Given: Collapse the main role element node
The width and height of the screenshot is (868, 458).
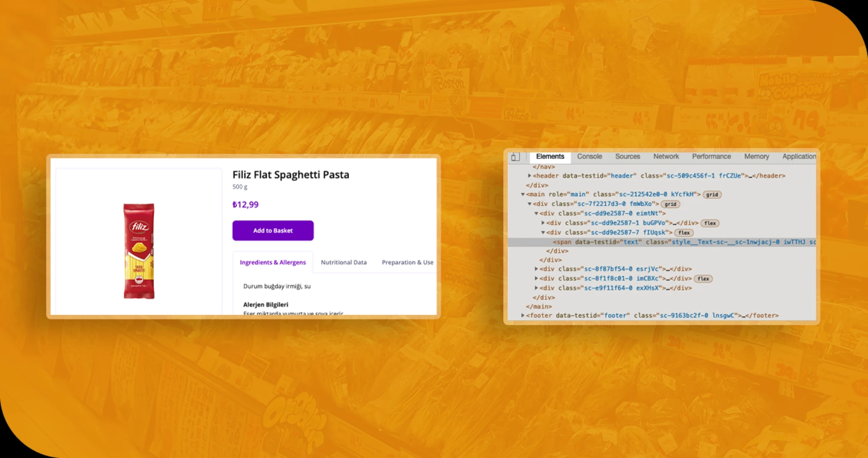Looking at the screenshot, I should [x=523, y=195].
